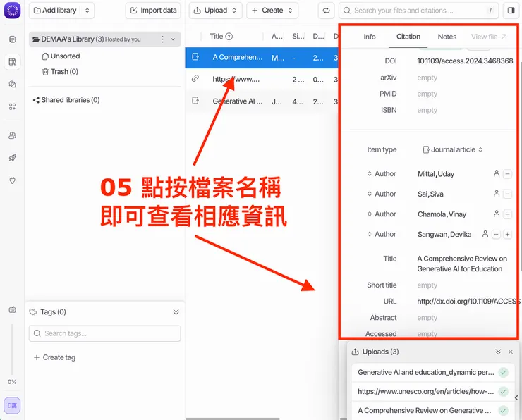Click the robot assistant icon in sidebar
The width and height of the screenshot is (522, 420).
click(x=12, y=310)
